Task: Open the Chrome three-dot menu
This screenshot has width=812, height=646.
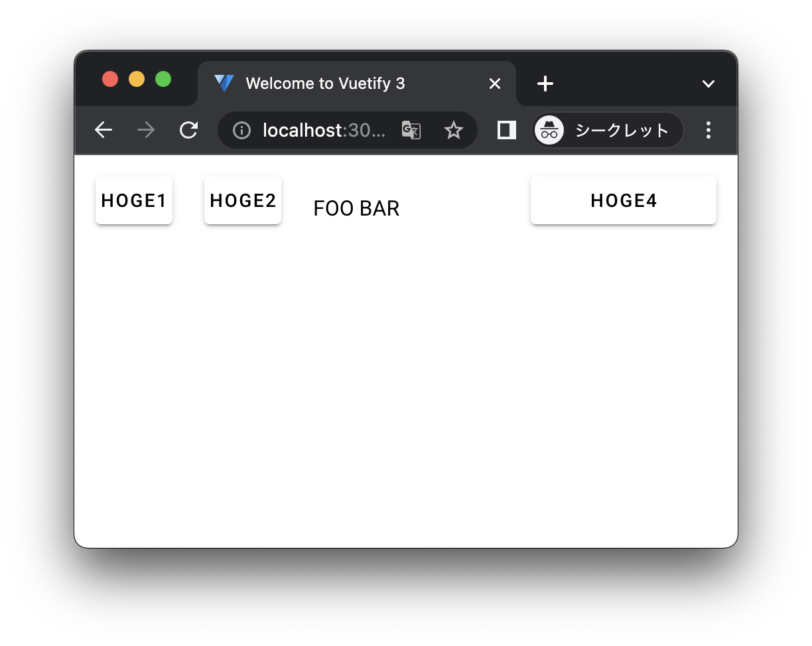Action: tap(709, 130)
